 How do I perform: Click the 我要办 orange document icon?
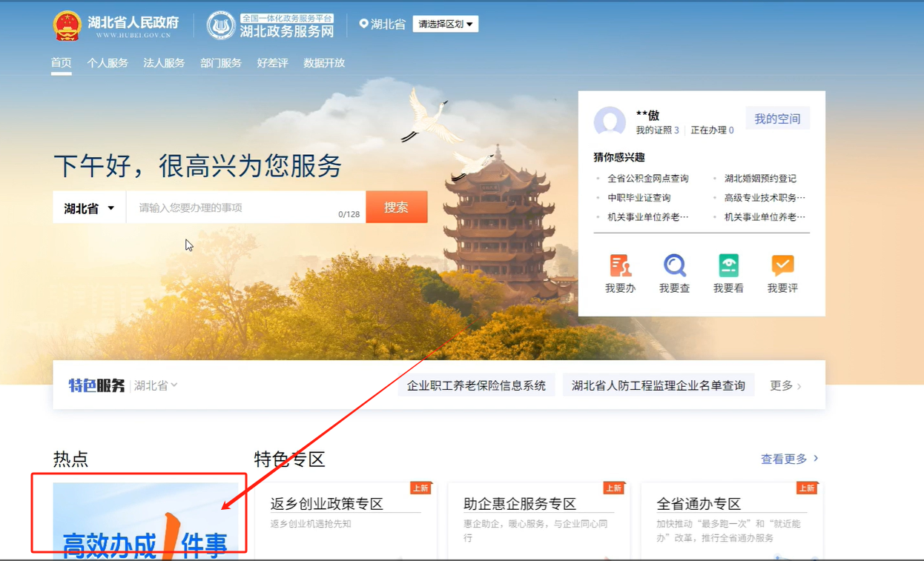tap(620, 265)
